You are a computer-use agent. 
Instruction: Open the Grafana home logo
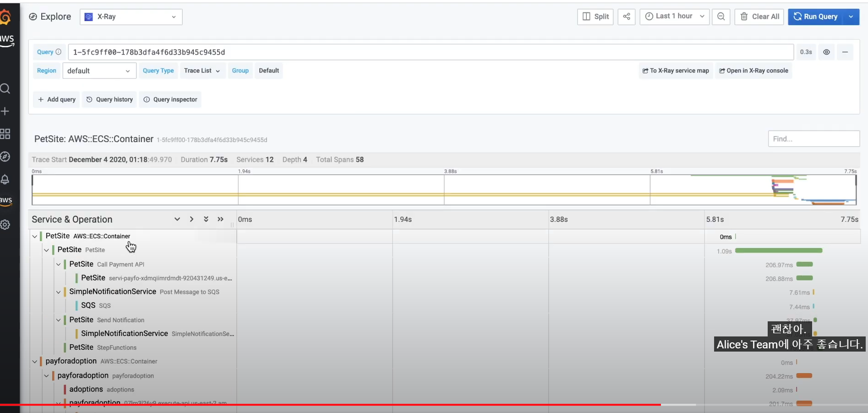point(5,17)
